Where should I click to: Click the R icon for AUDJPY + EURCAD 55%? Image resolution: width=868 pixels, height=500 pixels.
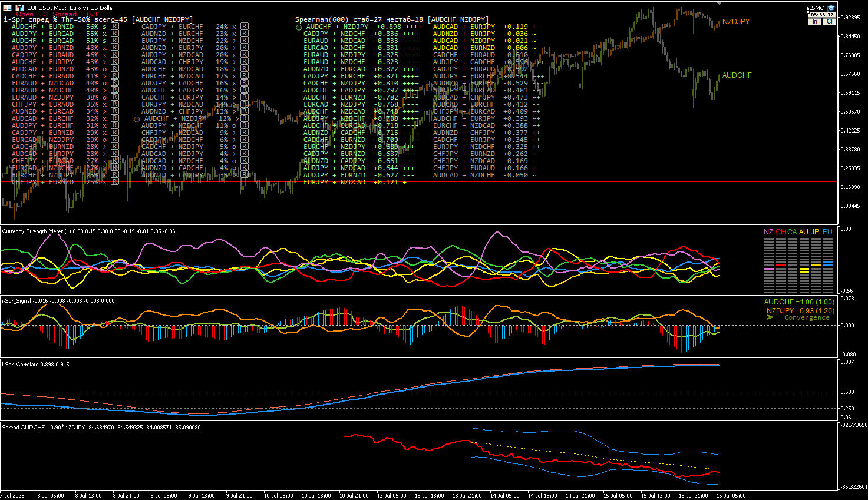115,34
